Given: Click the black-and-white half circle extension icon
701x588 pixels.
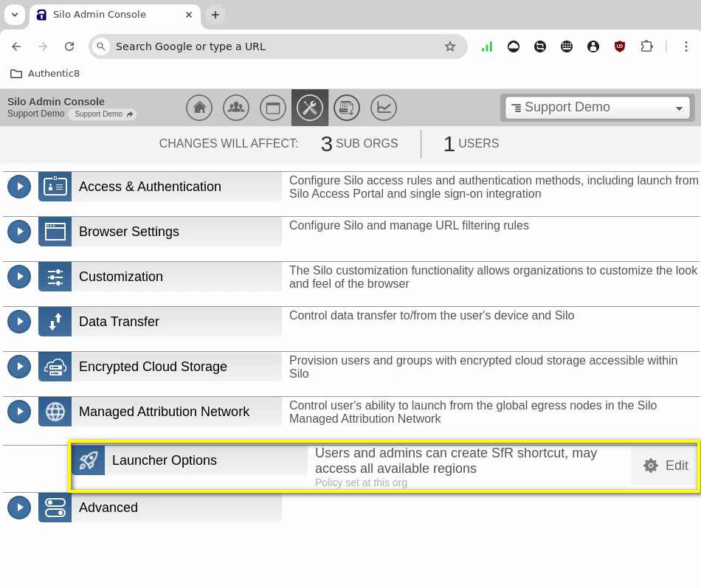Looking at the screenshot, I should click(x=514, y=46).
